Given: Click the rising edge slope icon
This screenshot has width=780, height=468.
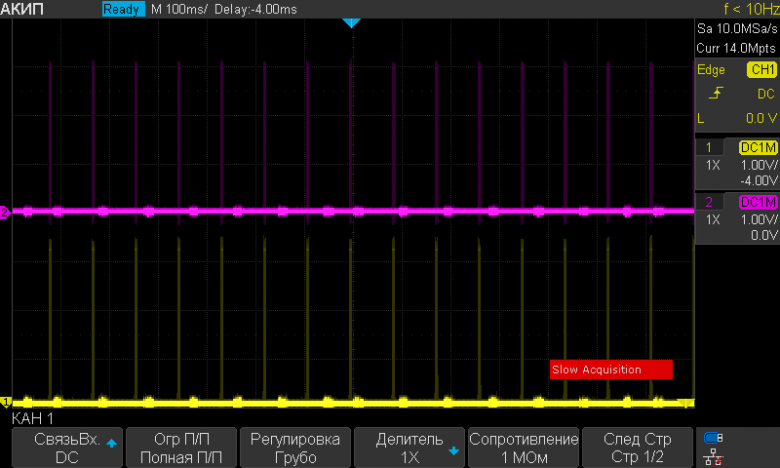Looking at the screenshot, I should [x=716, y=93].
